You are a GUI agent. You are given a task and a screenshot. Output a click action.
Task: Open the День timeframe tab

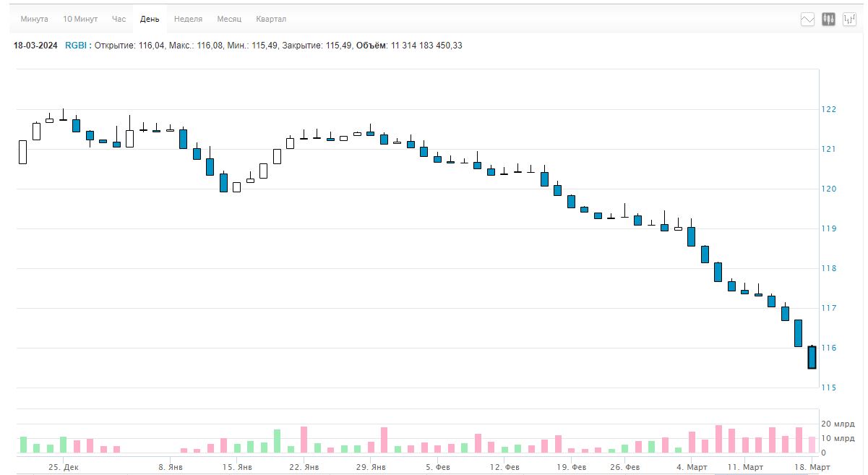click(x=150, y=19)
